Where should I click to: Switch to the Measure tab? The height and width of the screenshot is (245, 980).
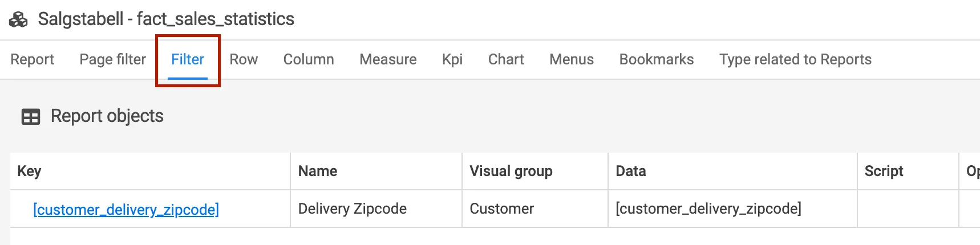[x=388, y=59]
